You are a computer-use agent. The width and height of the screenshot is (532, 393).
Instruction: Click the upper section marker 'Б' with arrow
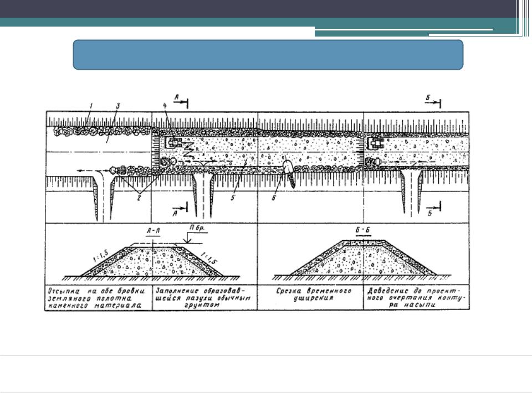[x=433, y=101]
